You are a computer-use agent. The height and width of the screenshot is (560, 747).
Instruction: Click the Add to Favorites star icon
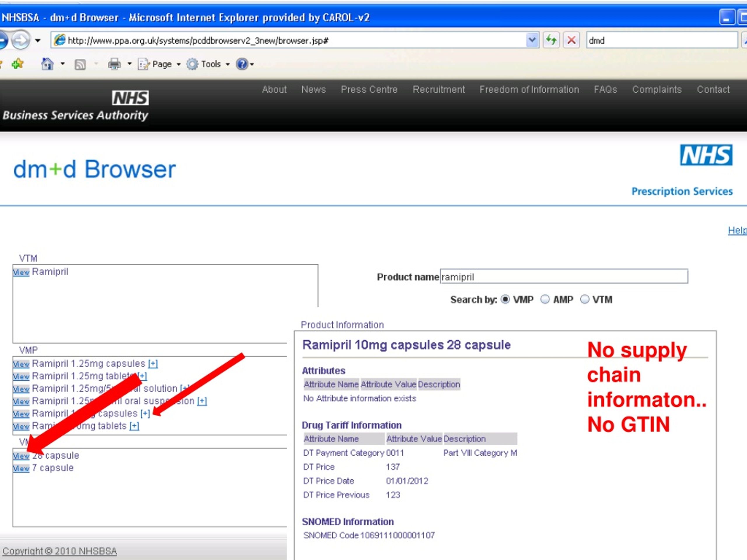tap(18, 64)
